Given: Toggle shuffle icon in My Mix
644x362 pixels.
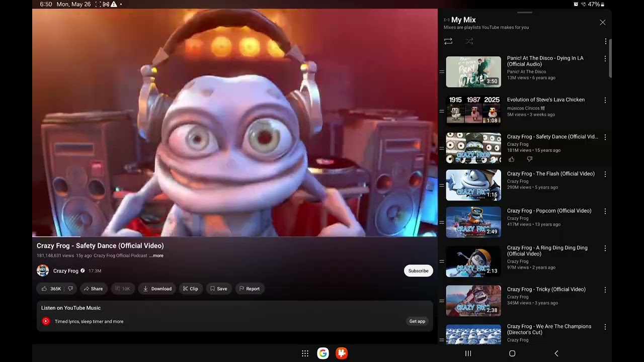Looking at the screenshot, I should pos(469,41).
